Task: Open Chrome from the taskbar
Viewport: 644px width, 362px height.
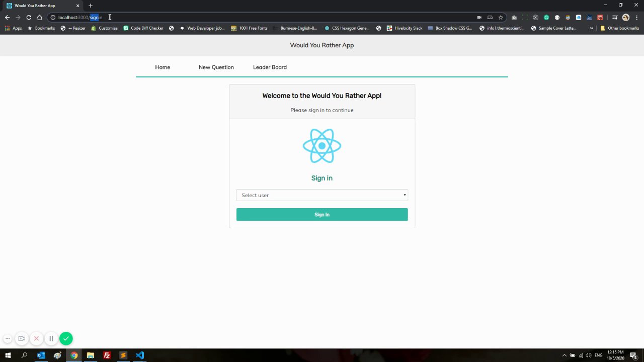Action: pyautogui.click(x=74, y=355)
